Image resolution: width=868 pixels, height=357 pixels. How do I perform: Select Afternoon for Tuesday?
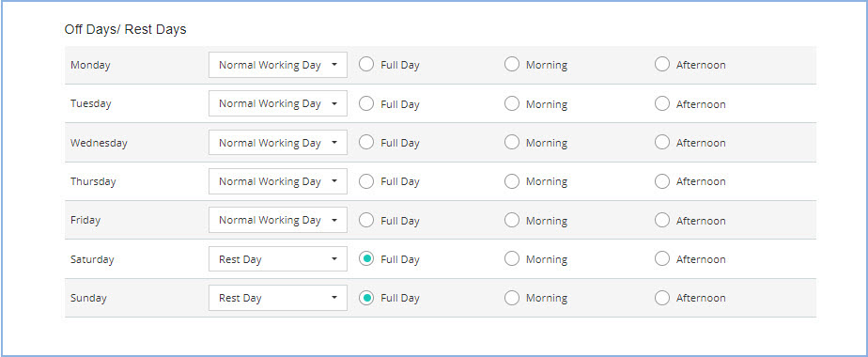point(662,103)
